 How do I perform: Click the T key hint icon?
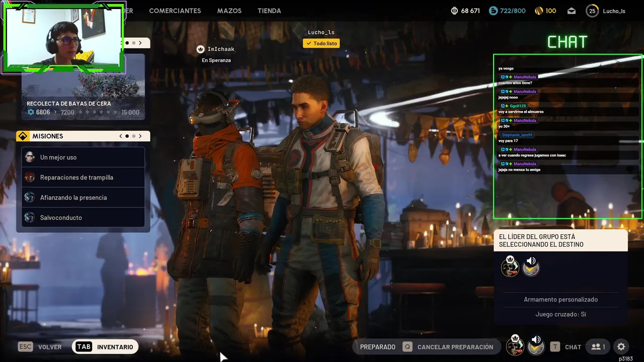point(554,346)
